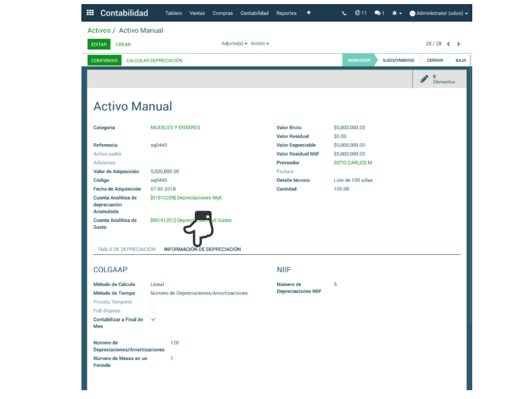The width and height of the screenshot is (532, 399).
Task: Uncheck Contabilizar a Final de Mes
Action: pos(153,319)
